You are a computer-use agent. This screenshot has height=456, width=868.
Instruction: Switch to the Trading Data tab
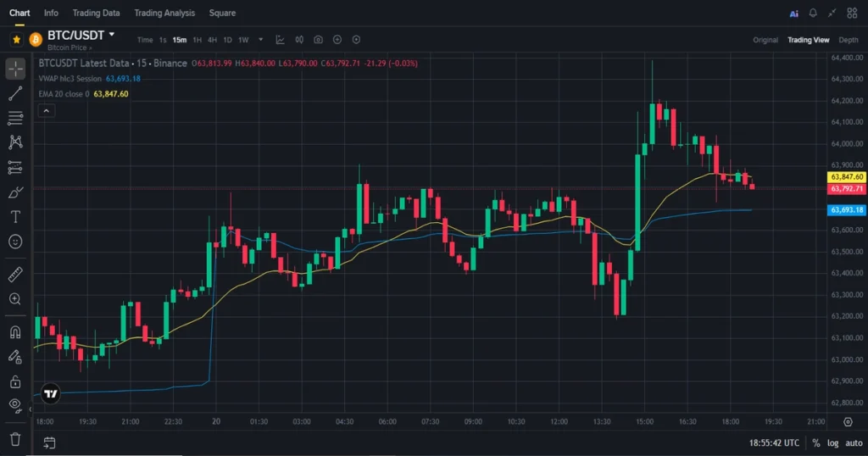coord(96,13)
